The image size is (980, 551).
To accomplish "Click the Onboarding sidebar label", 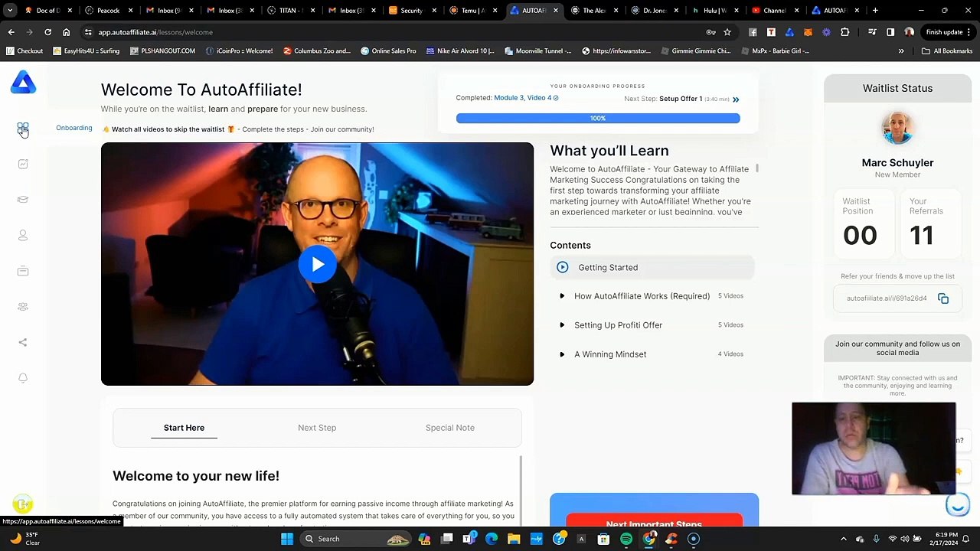I will pos(74,128).
